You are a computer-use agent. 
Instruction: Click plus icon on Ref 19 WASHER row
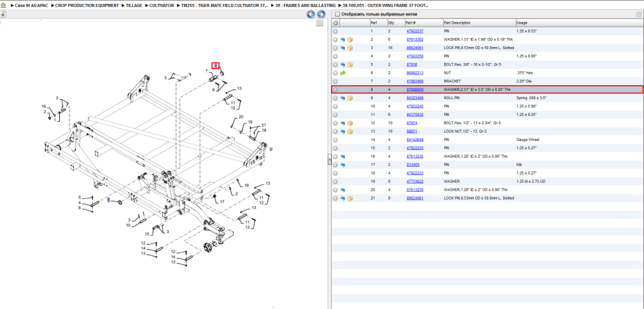335,182
